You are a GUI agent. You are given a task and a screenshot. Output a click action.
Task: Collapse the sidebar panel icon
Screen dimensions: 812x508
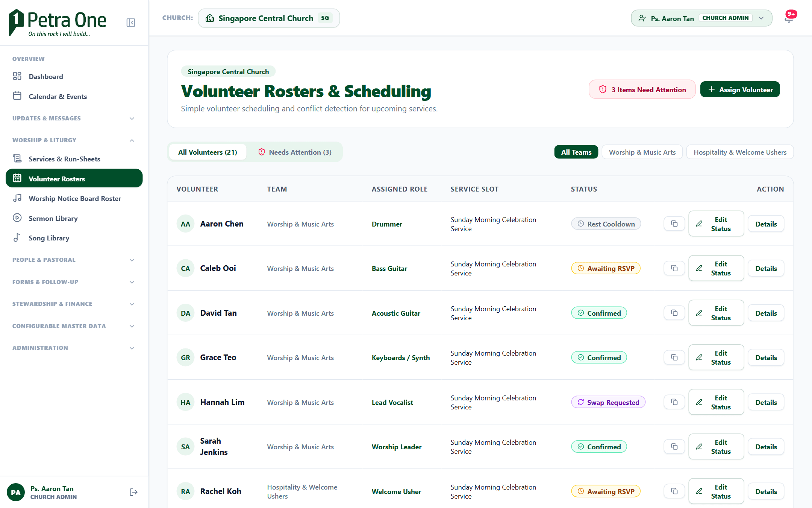click(131, 23)
